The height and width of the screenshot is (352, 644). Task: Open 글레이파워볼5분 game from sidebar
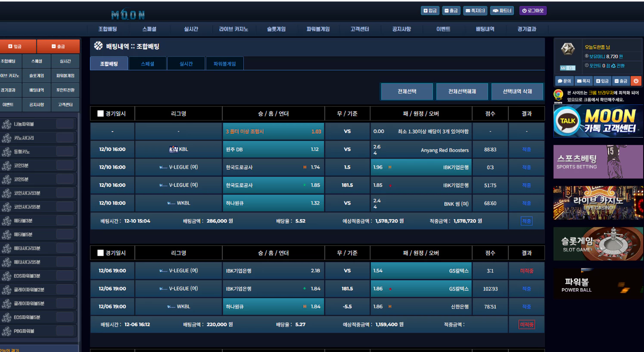click(x=38, y=304)
